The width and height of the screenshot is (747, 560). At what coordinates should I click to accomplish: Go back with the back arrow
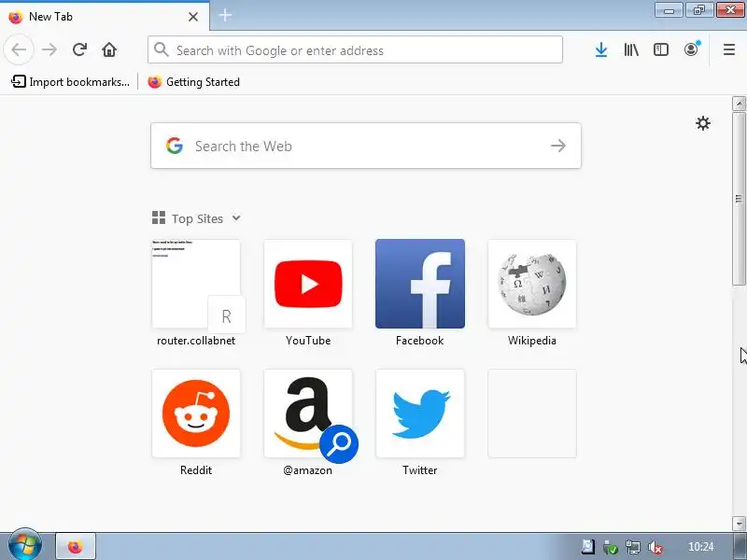click(19, 49)
